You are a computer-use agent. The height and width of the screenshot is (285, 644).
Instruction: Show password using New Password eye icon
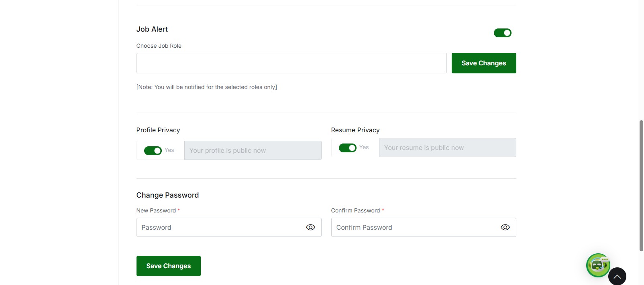click(310, 227)
